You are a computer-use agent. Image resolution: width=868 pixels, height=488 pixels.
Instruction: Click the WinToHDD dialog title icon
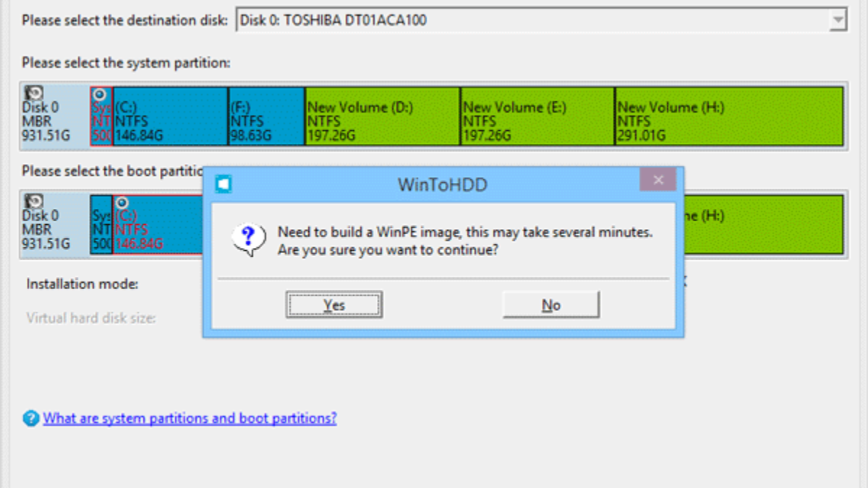(224, 185)
